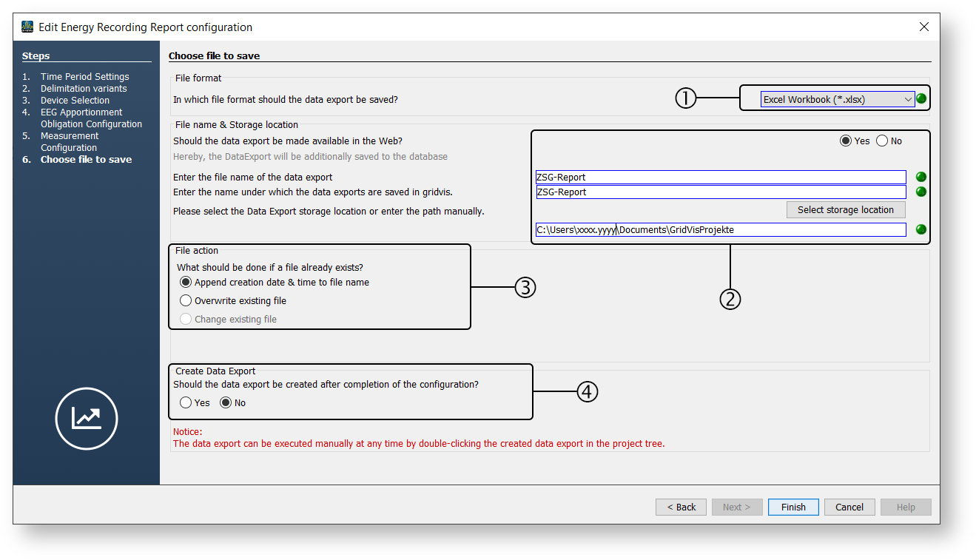The height and width of the screenshot is (560, 976).
Task: Open the Excel Workbook file format dropdown
Action: pos(837,99)
